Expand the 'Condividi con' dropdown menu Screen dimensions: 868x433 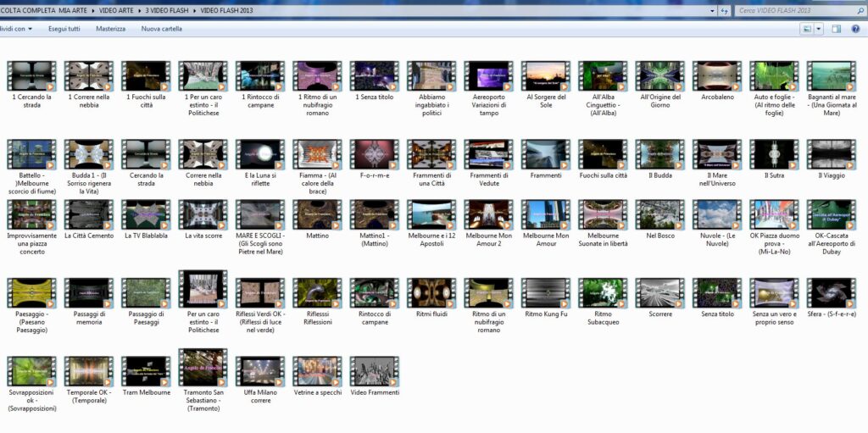(x=17, y=29)
